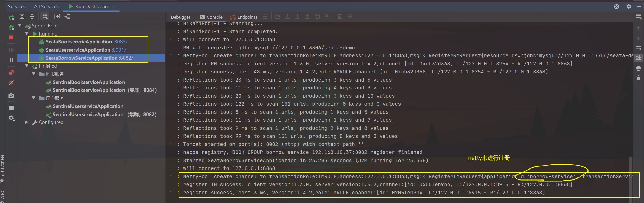Collapse the Spring Boot tree node
The height and width of the screenshot is (203, 644).
[20, 25]
